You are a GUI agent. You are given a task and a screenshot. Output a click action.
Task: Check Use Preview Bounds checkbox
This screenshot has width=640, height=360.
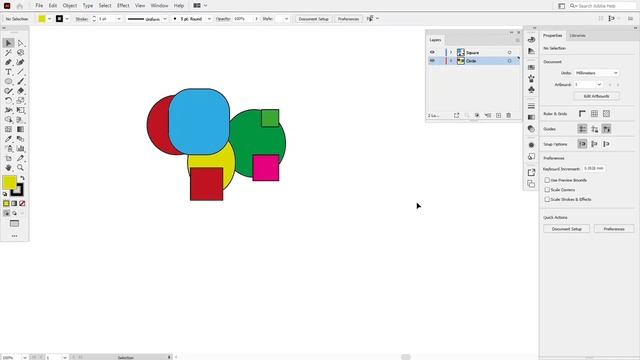coord(547,180)
